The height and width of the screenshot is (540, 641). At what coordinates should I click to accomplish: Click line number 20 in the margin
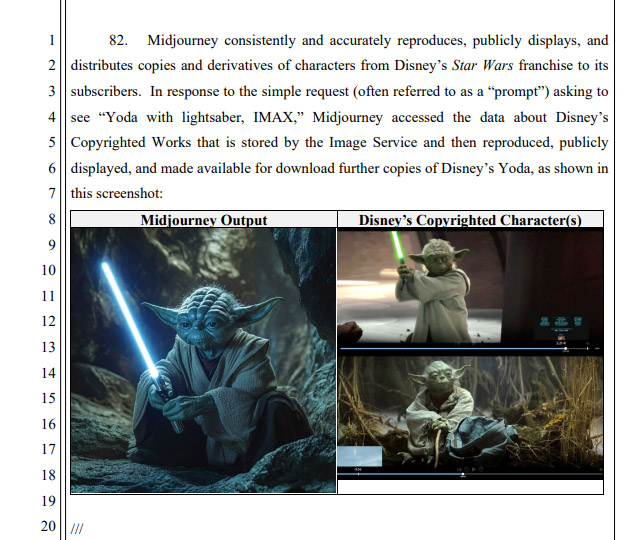[x=49, y=527]
